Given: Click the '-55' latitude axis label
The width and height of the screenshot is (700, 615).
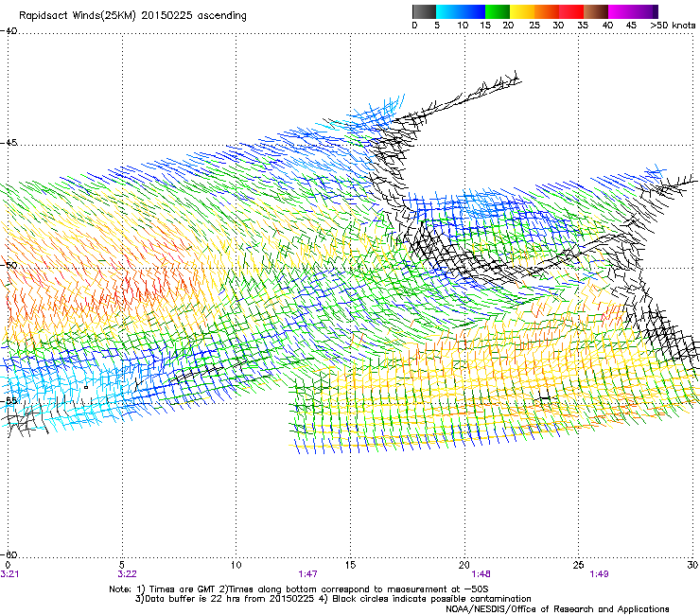Looking at the screenshot, I should (x=9, y=401).
